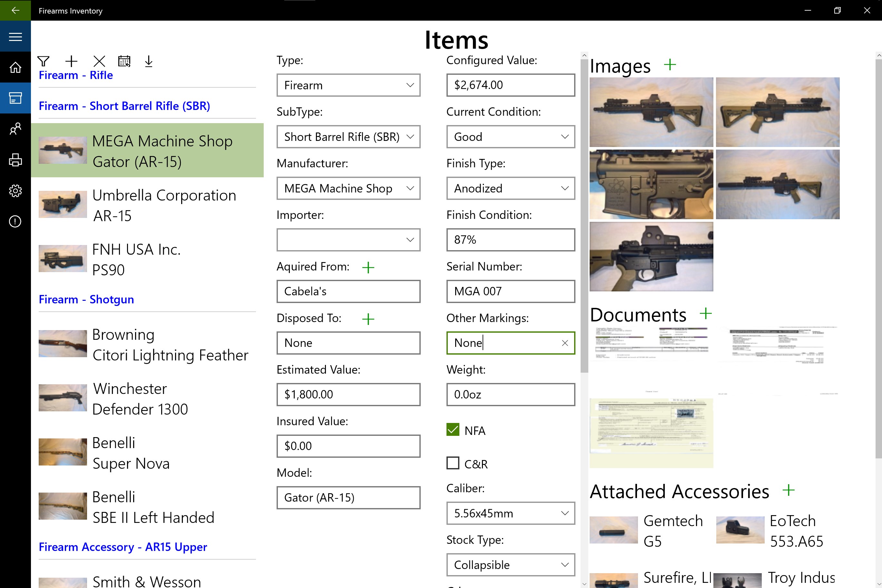Check the C&R checkbox
Image resolution: width=882 pixels, height=588 pixels.
click(x=453, y=463)
